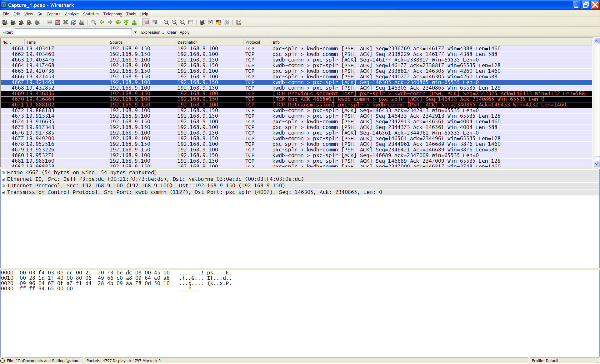Open capture filters icon
This screenshot has height=364, width=600.
(202, 22)
